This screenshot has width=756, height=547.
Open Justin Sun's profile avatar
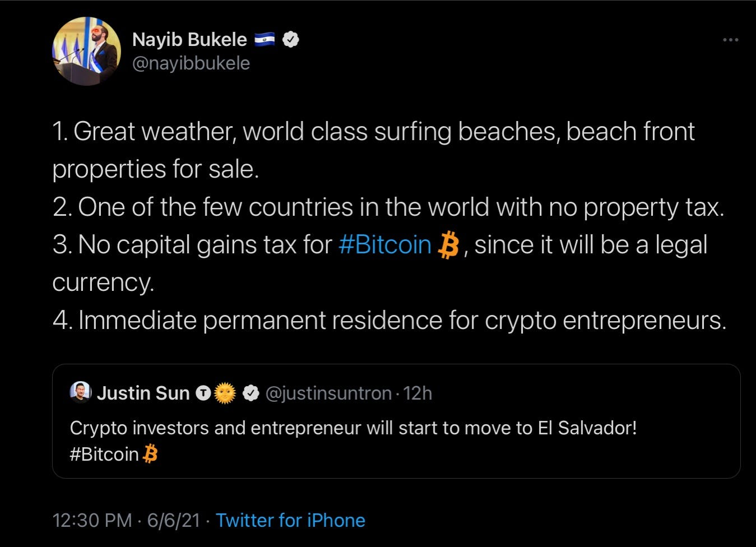(x=80, y=392)
